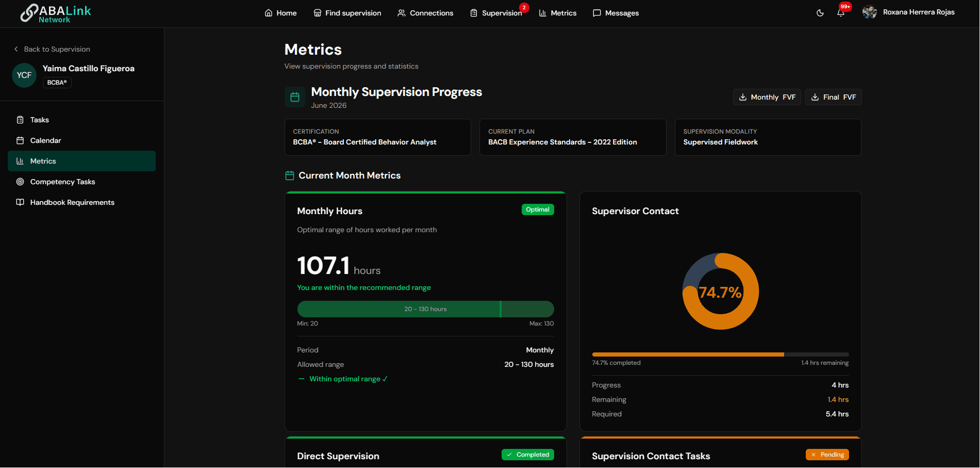This screenshot has height=468, width=980.
Task: Click the 20 - 130 hours range bar
Action: click(x=426, y=309)
